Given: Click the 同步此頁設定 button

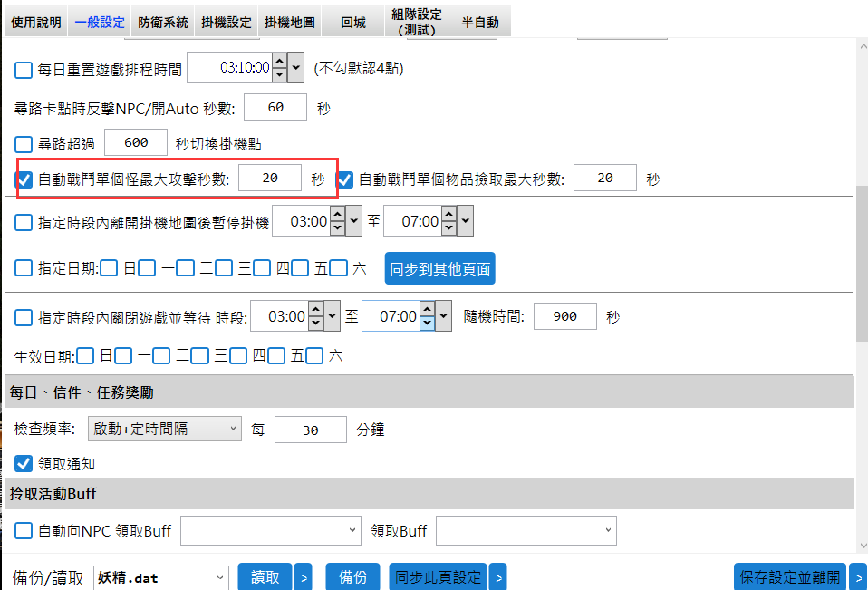Looking at the screenshot, I should pos(438,577).
